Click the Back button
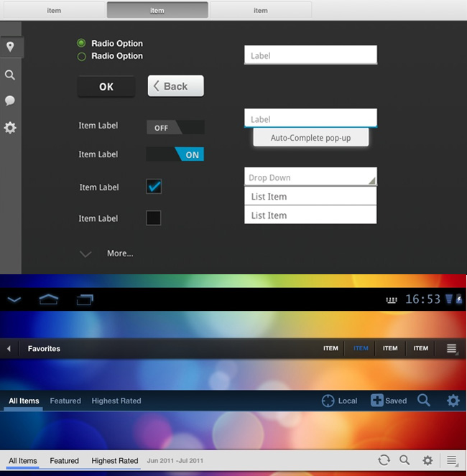The image size is (467, 476). (175, 86)
